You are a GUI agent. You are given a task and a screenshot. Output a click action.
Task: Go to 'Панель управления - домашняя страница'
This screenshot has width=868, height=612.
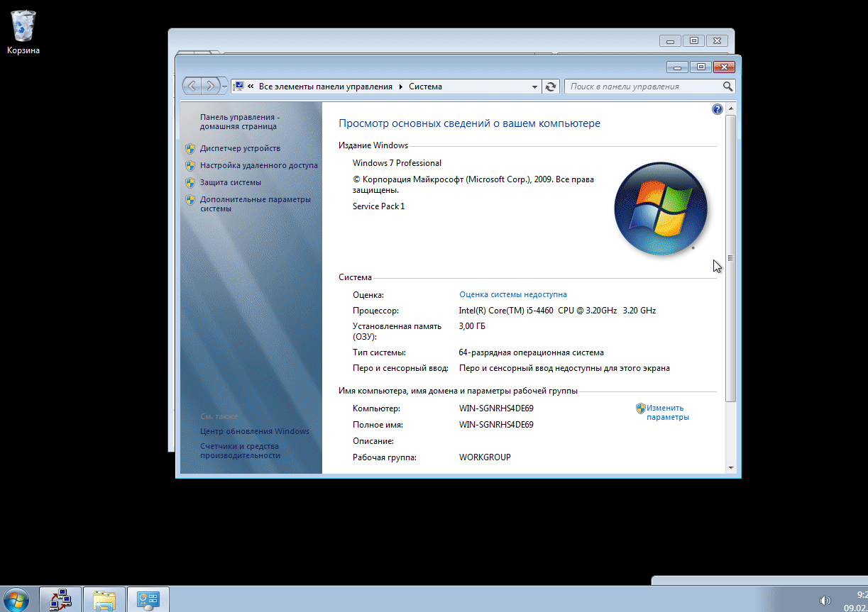pos(241,121)
